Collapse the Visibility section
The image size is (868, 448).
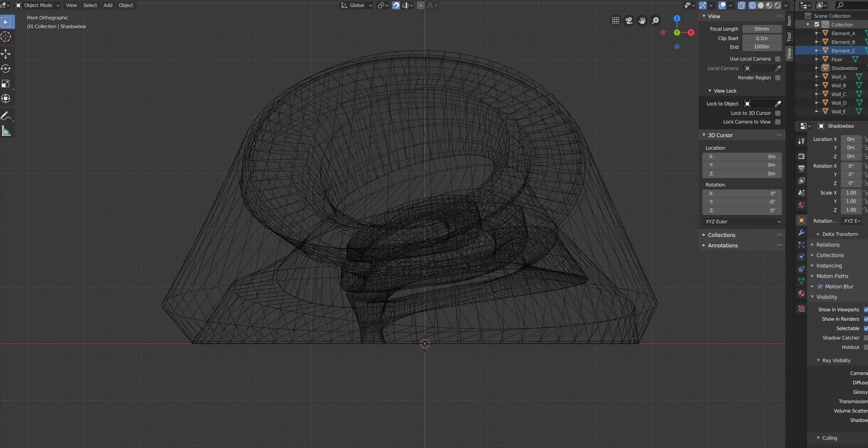click(x=826, y=297)
